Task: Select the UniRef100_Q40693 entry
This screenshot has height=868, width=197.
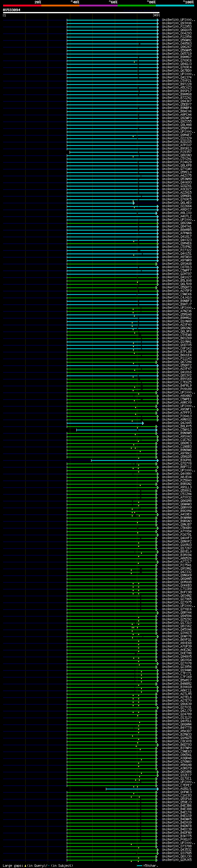Action: point(177,182)
